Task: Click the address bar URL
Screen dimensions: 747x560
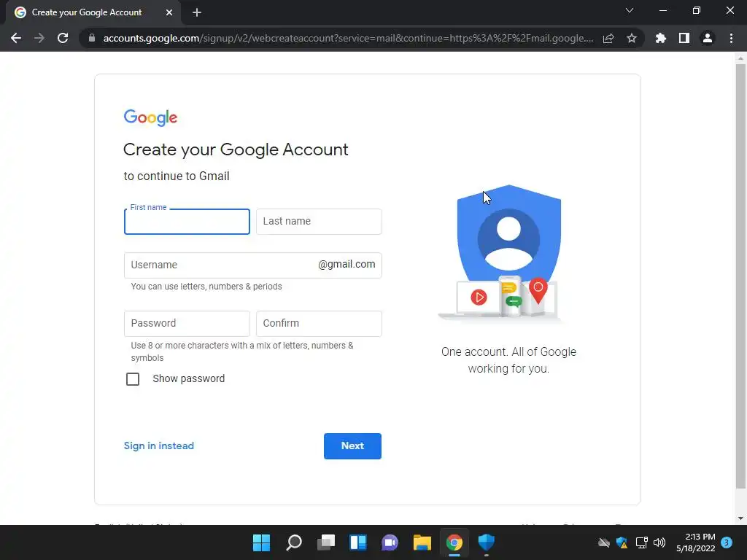Action: click(x=348, y=38)
